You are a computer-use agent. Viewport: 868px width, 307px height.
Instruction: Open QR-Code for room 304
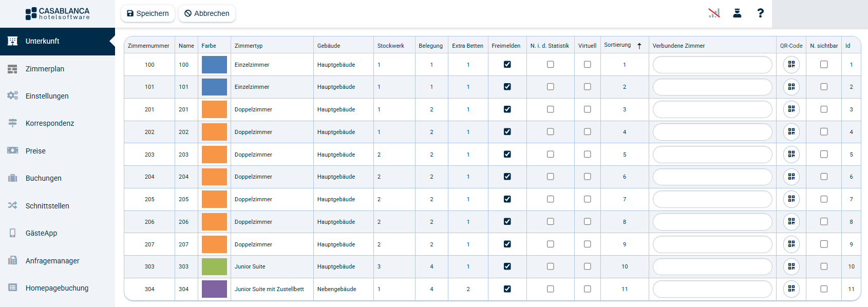(791, 289)
